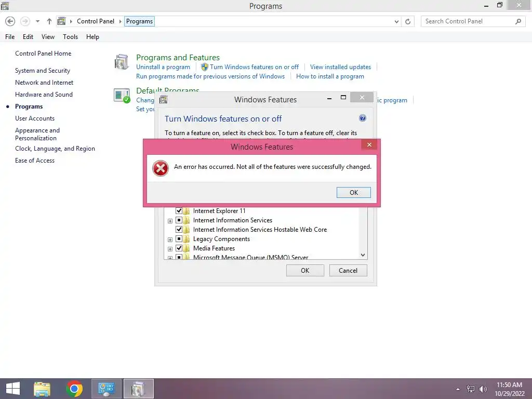Expand Internet Information Services node

click(x=170, y=221)
